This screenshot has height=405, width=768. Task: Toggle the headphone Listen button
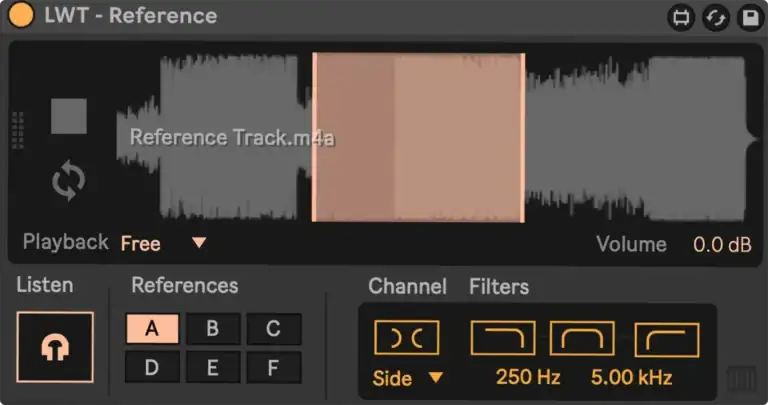point(55,347)
